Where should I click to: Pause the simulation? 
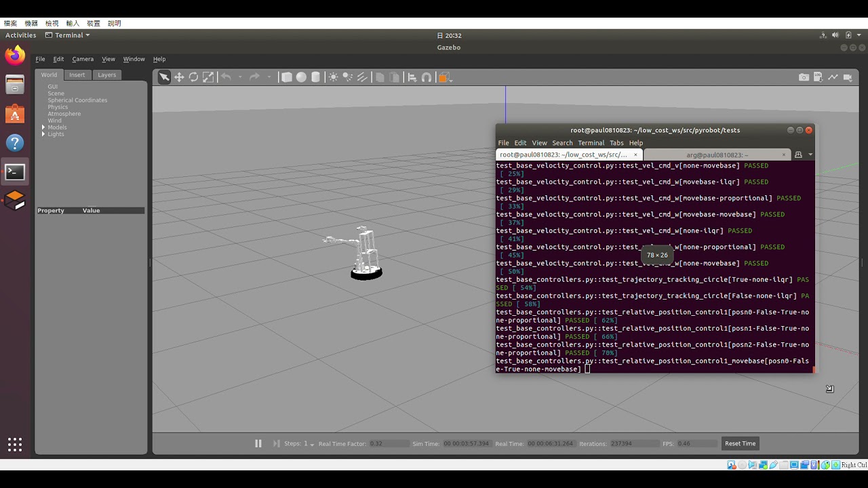click(258, 443)
